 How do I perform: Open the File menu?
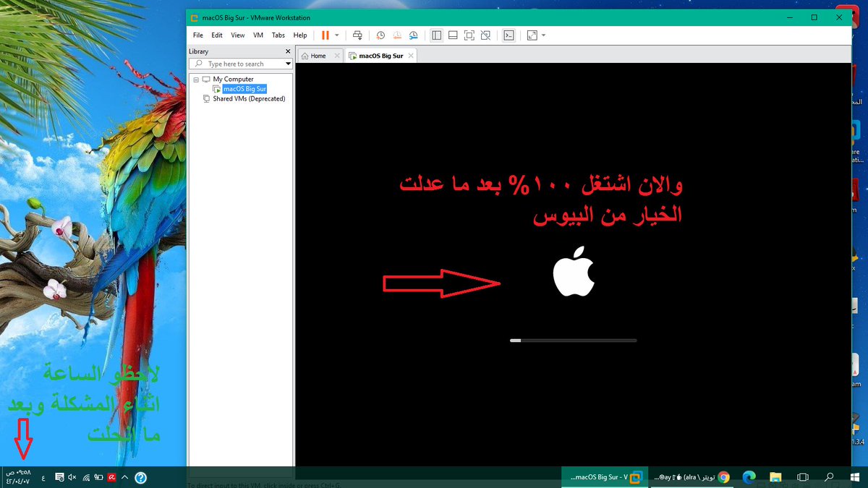[x=198, y=35]
